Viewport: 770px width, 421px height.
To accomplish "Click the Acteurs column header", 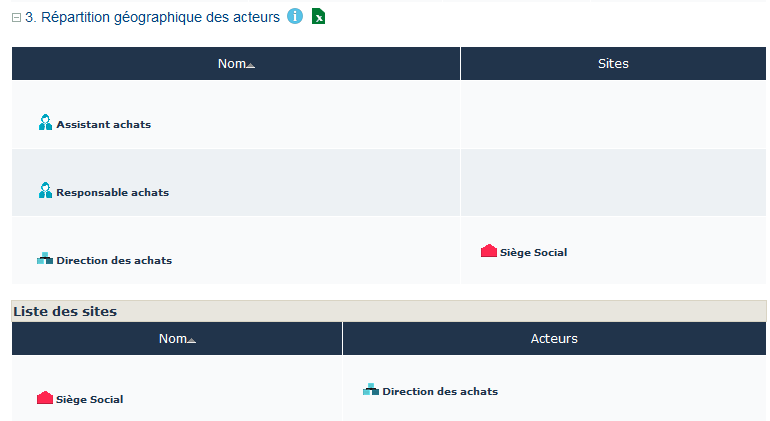I will click(554, 339).
